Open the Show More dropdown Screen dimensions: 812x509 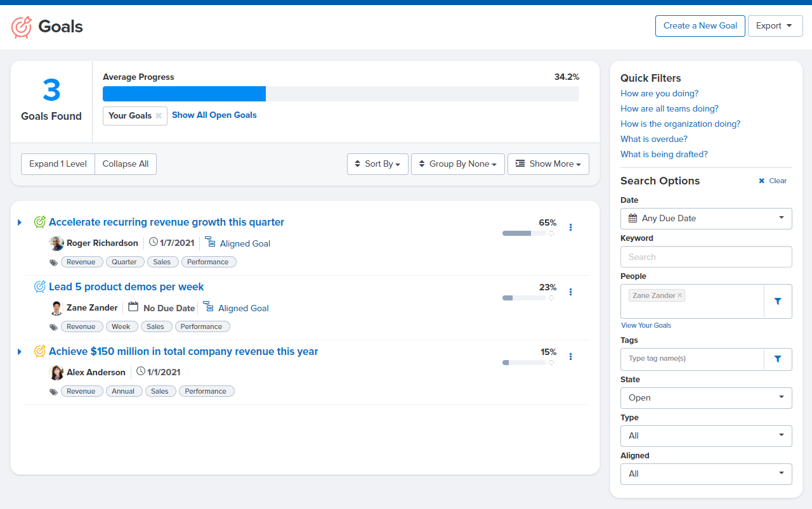coord(548,164)
